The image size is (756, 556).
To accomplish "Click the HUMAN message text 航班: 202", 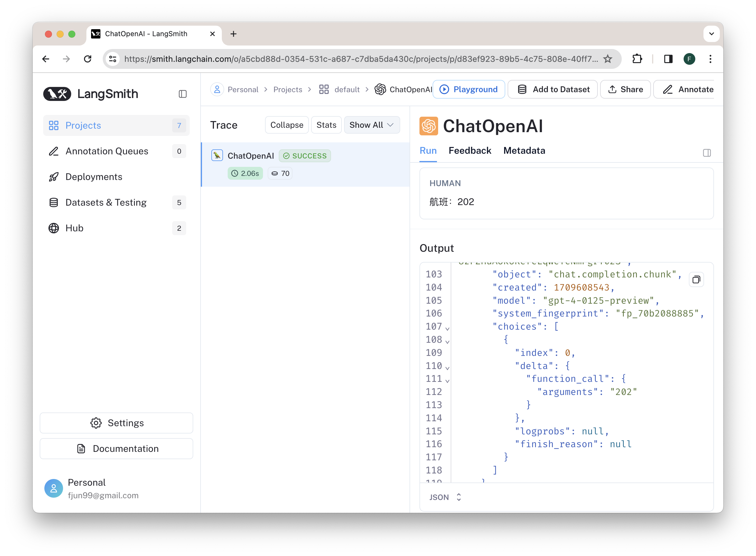I will pyautogui.click(x=452, y=202).
